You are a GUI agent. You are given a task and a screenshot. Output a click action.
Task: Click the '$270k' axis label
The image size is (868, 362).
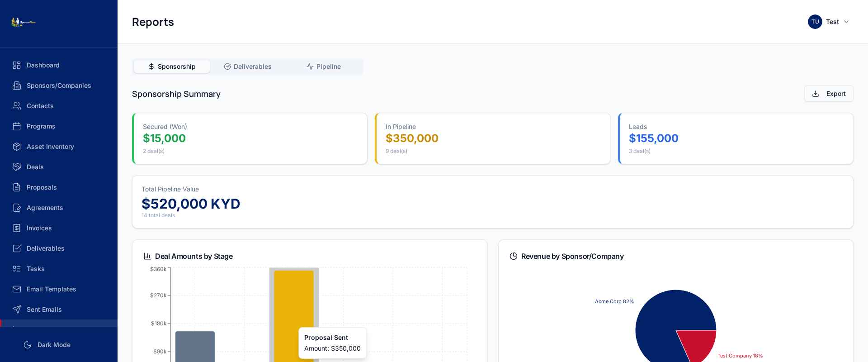[x=158, y=295]
